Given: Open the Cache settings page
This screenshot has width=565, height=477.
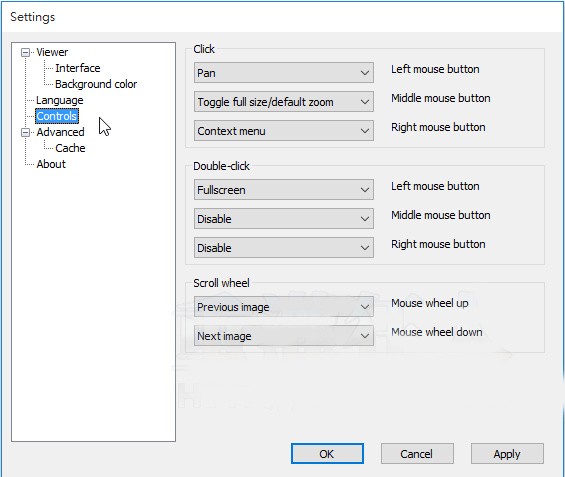Looking at the screenshot, I should (70, 148).
